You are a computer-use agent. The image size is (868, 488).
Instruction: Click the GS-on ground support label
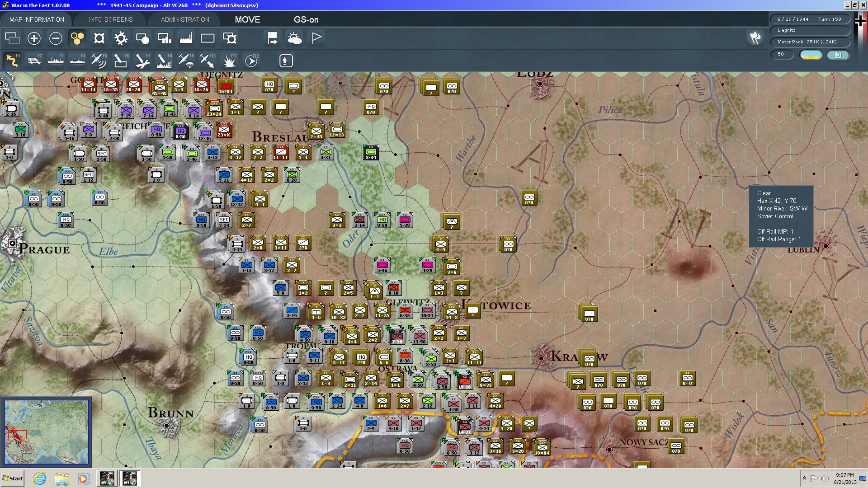pyautogui.click(x=306, y=19)
